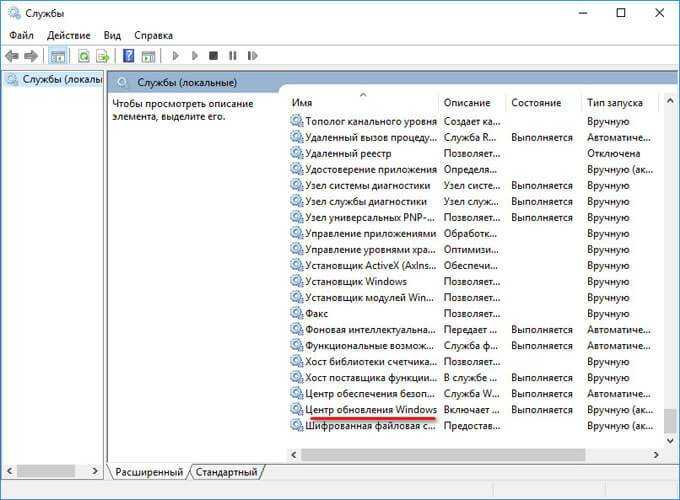Open the Справка menu
This screenshot has height=500, width=680.
click(x=153, y=36)
